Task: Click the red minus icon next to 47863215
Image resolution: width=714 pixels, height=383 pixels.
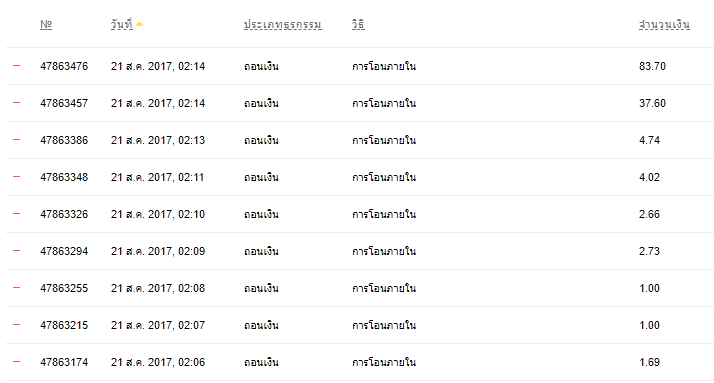Action: point(16,324)
